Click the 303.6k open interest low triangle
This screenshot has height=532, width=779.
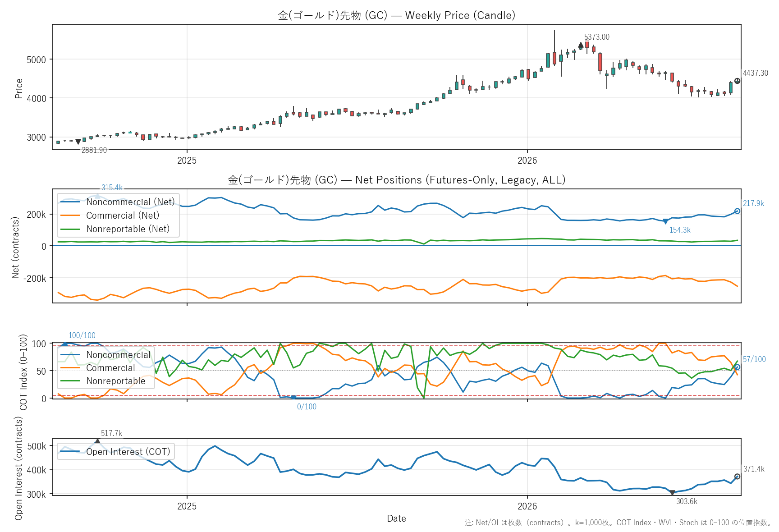click(672, 493)
